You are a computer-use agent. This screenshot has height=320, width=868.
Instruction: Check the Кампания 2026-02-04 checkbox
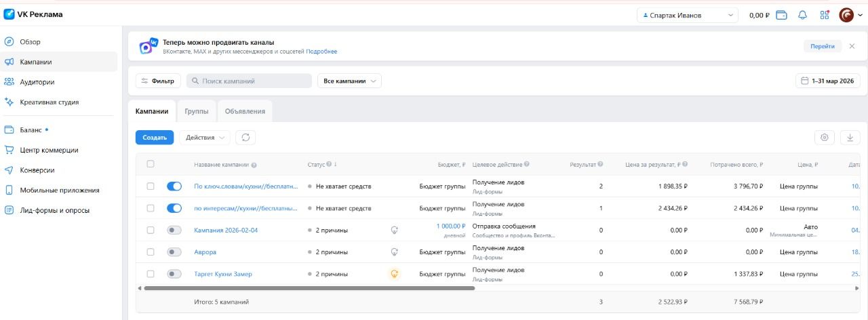[151, 230]
